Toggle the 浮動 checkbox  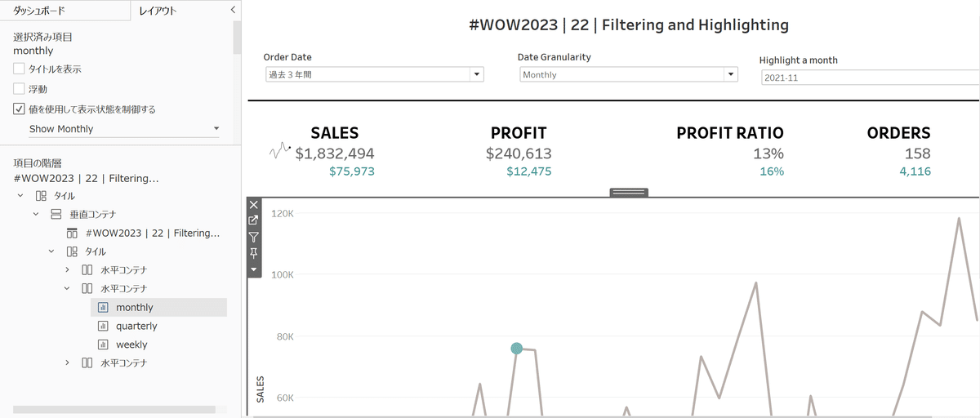(x=19, y=89)
